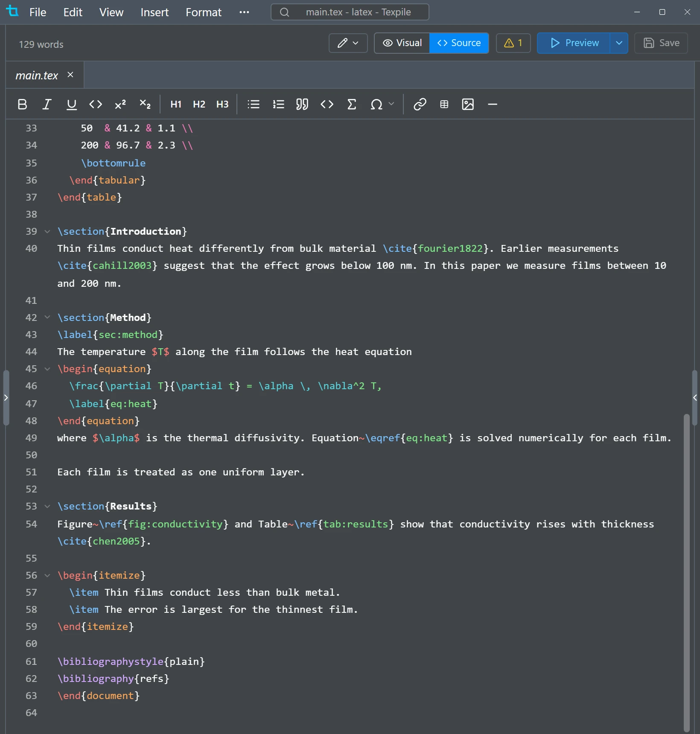Image resolution: width=700 pixels, height=734 pixels.
Task: Click the \end{itemize} line
Action: coord(96,626)
